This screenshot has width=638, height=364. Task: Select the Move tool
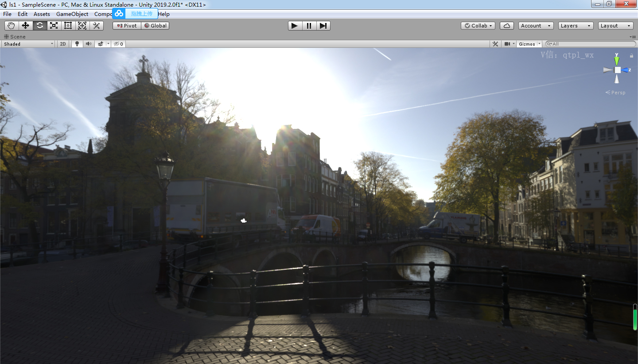click(26, 26)
